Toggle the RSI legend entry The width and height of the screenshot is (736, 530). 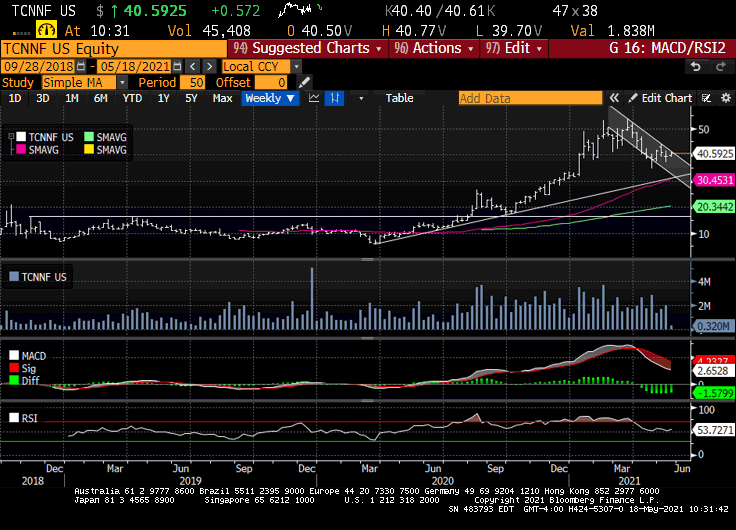23,418
